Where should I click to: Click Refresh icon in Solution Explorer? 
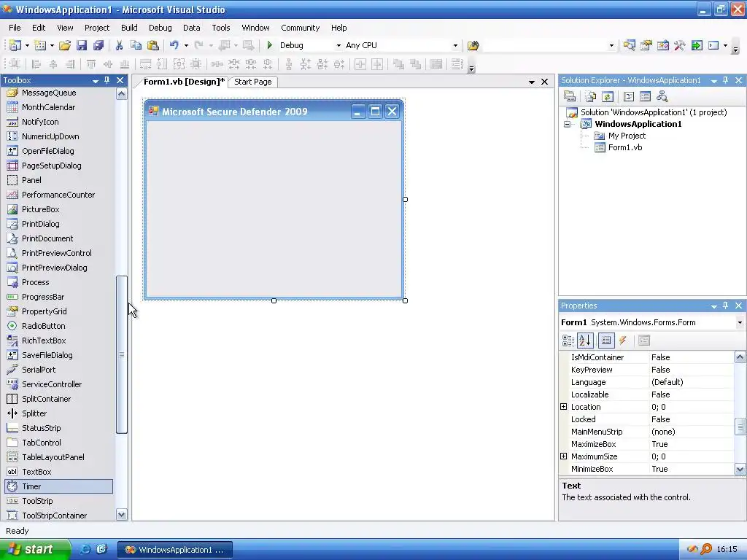pyautogui.click(x=608, y=97)
